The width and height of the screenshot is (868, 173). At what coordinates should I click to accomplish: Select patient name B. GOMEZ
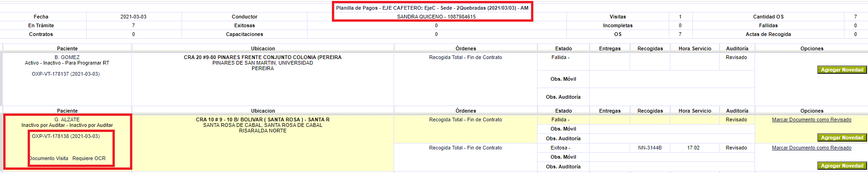tap(67, 57)
